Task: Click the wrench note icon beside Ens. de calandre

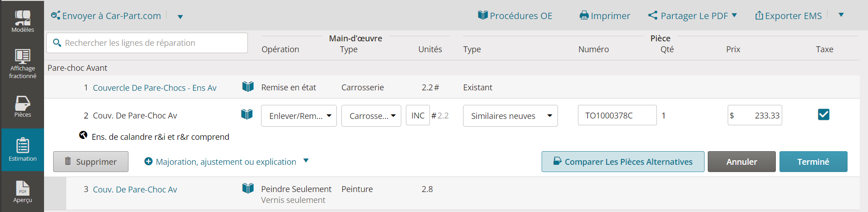Action: pyautogui.click(x=83, y=135)
